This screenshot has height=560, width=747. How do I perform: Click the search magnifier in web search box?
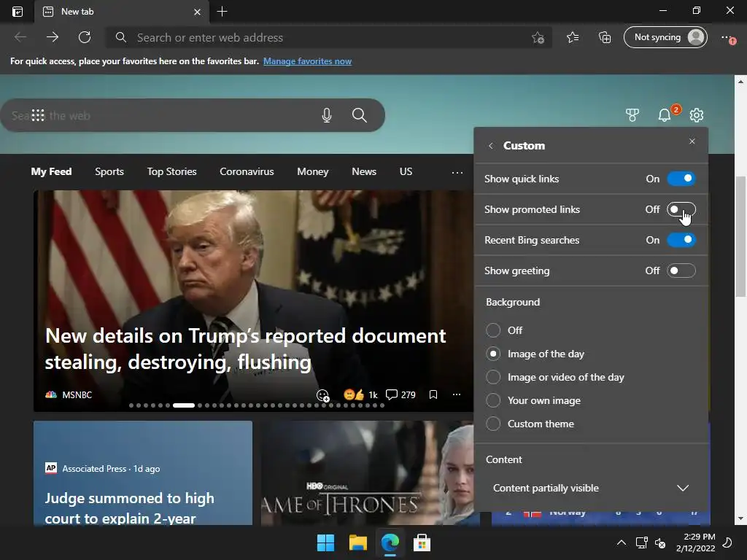pyautogui.click(x=359, y=115)
